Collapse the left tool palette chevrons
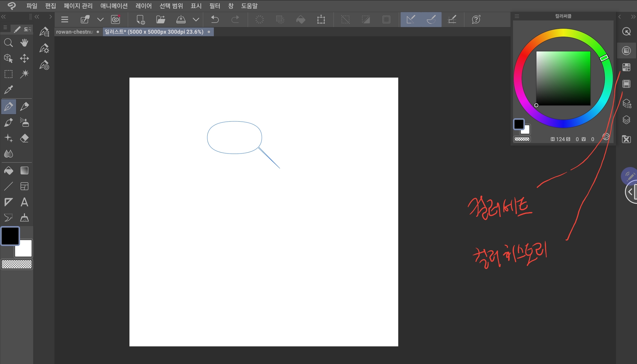This screenshot has height=364, width=637. pyautogui.click(x=3, y=17)
